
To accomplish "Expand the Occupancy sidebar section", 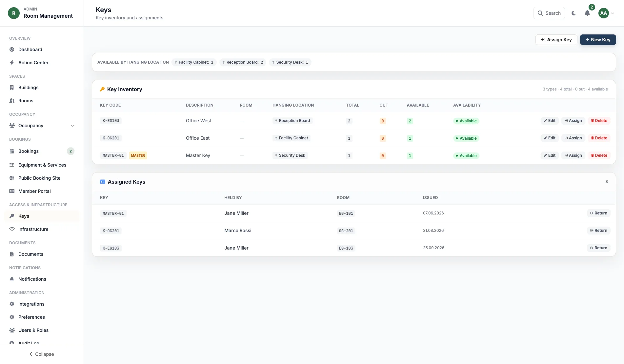I will (x=42, y=126).
